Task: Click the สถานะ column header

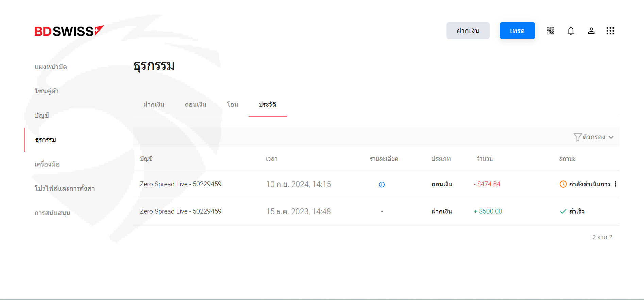Action: pos(567,159)
